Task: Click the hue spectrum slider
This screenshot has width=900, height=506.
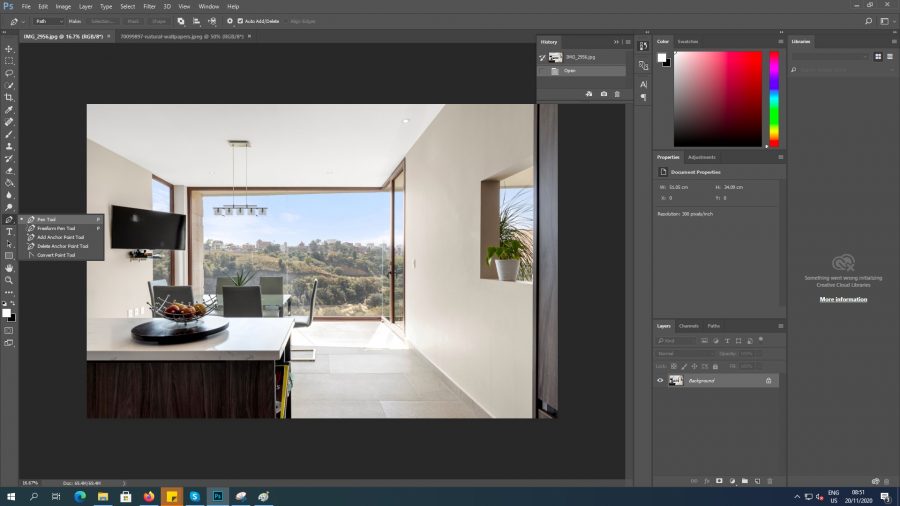Action: 774,99
